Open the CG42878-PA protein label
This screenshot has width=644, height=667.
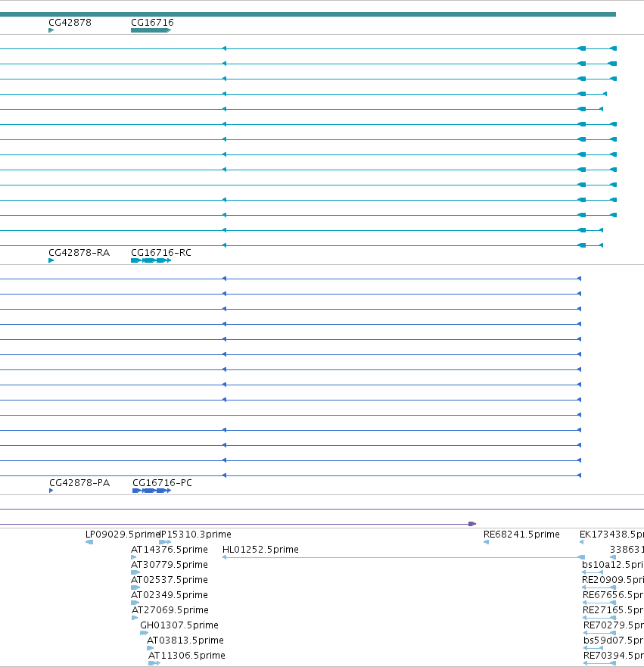79,483
